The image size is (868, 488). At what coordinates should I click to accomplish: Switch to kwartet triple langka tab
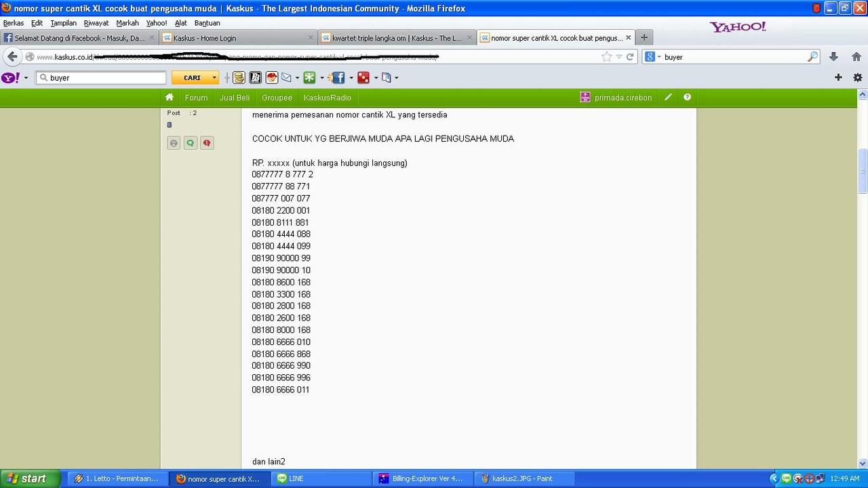397,38
